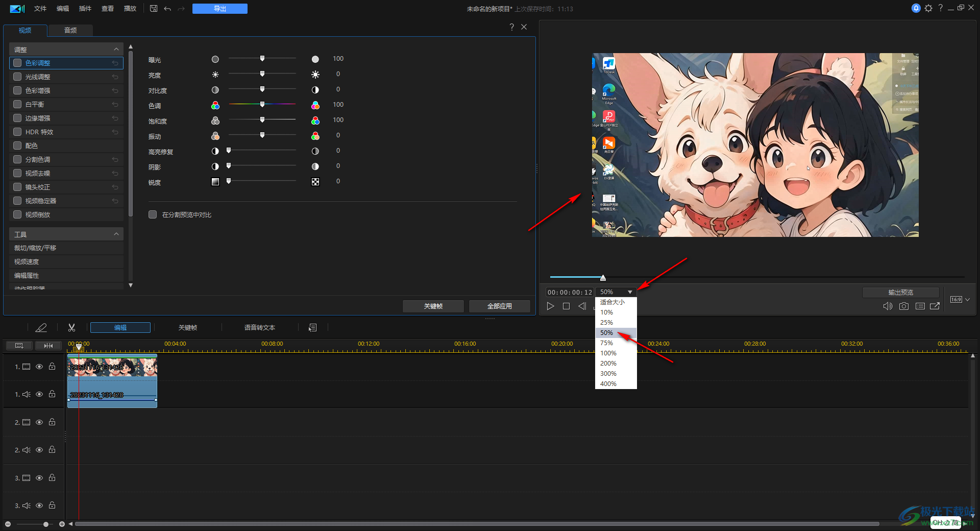Collapse the 工具 section

pyautogui.click(x=116, y=234)
